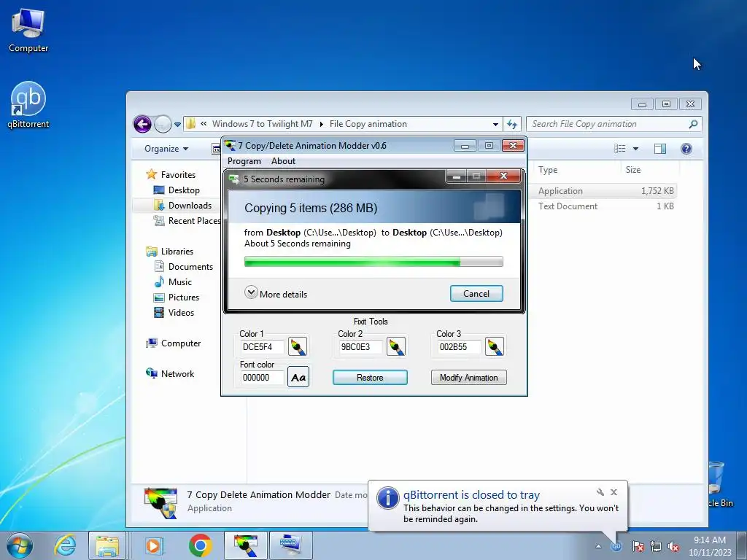
Task: Open Color 1 paintbrush color picker
Action: (298, 346)
